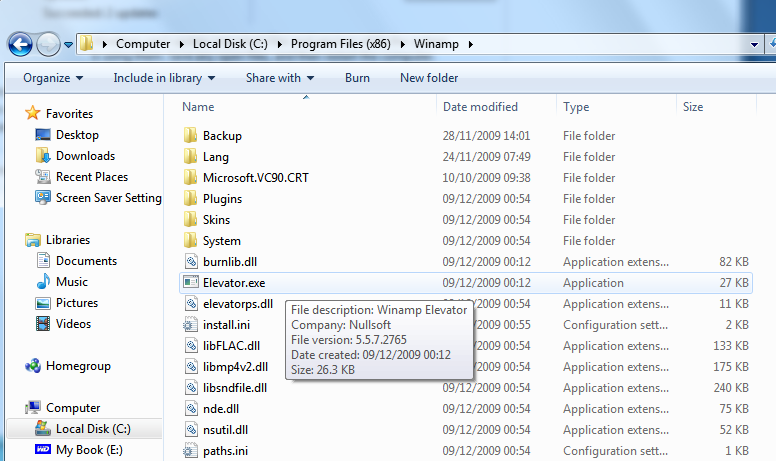This screenshot has height=461, width=776.
Task: Expand arrow after Computer in breadcrumb
Action: [182, 45]
